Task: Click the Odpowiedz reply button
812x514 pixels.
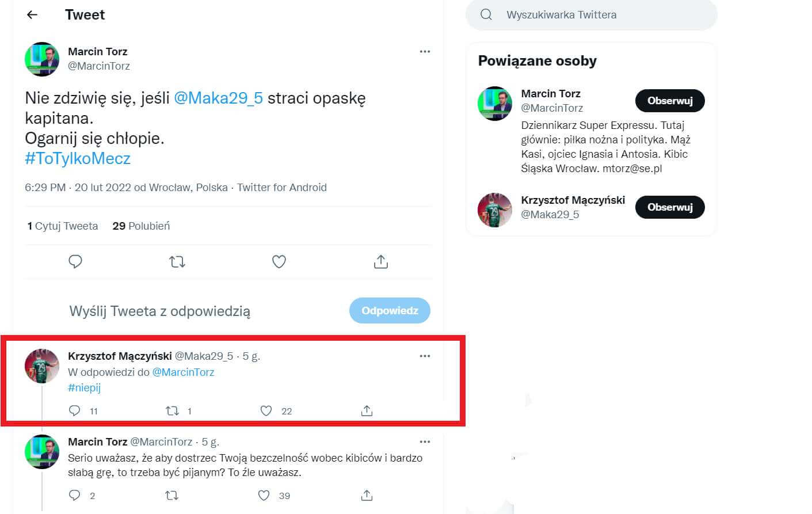Action: [x=390, y=310]
